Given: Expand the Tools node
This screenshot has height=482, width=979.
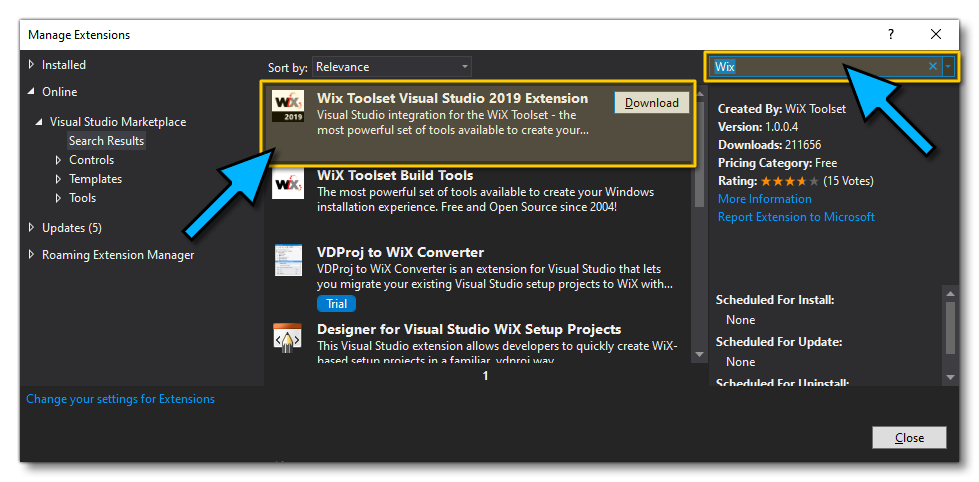Looking at the screenshot, I should pyautogui.click(x=59, y=198).
